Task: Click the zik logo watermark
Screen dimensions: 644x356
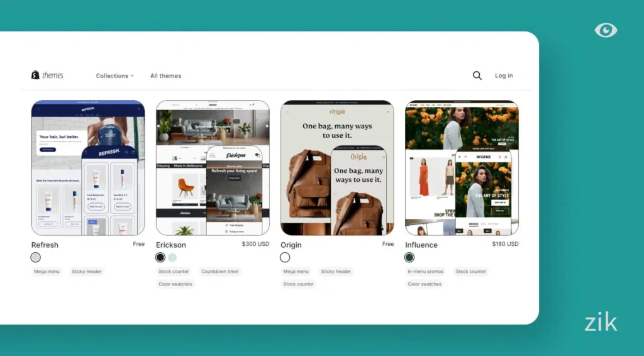Action: pyautogui.click(x=600, y=322)
